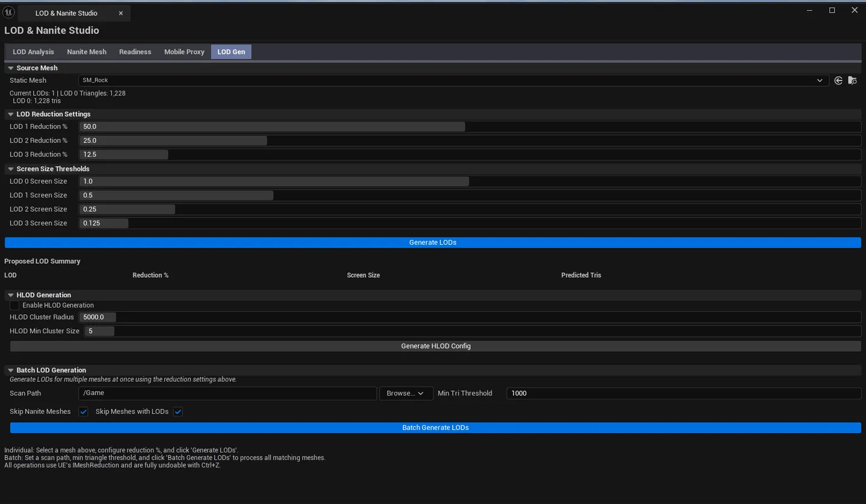The height and width of the screenshot is (504, 866).
Task: Enable HLOD Generation checkbox
Action: 14,306
